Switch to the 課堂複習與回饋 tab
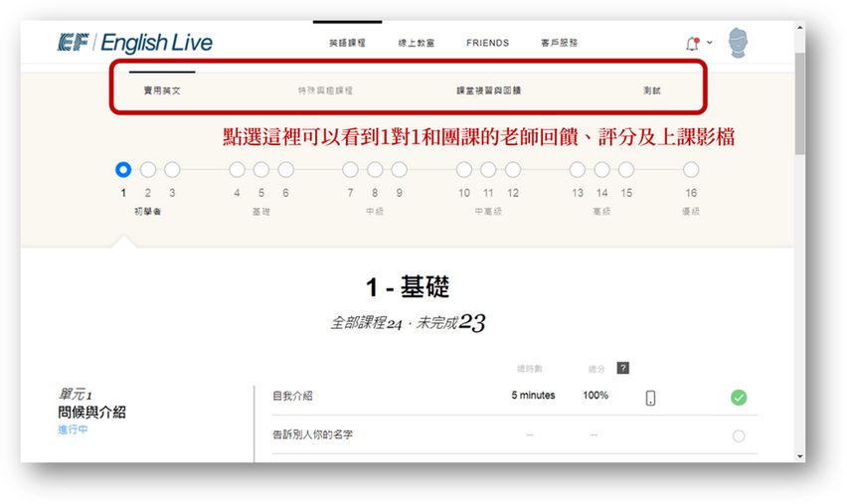847x504 pixels. (488, 90)
